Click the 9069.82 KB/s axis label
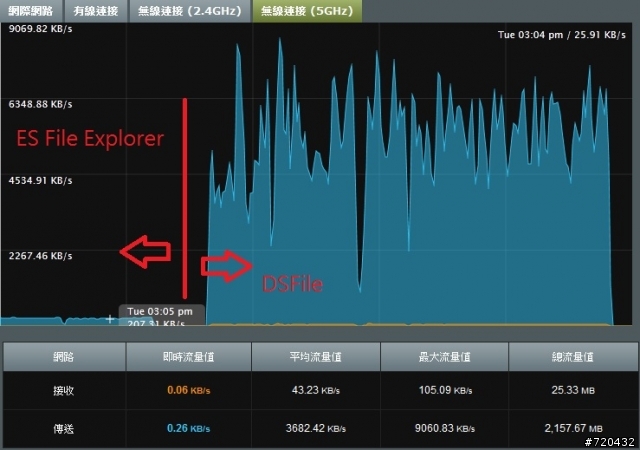 [40, 29]
